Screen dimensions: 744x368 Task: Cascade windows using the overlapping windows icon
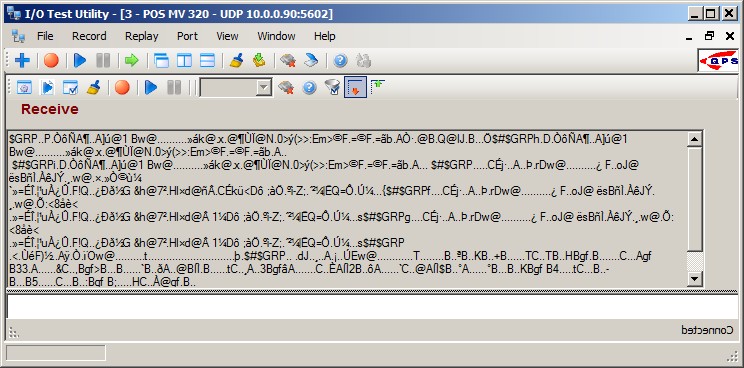(x=161, y=60)
